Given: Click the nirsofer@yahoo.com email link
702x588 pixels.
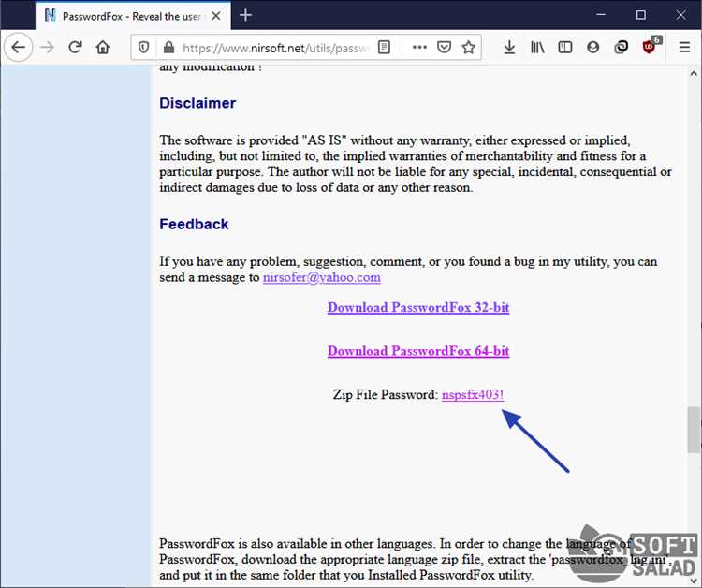Looking at the screenshot, I should [x=321, y=277].
